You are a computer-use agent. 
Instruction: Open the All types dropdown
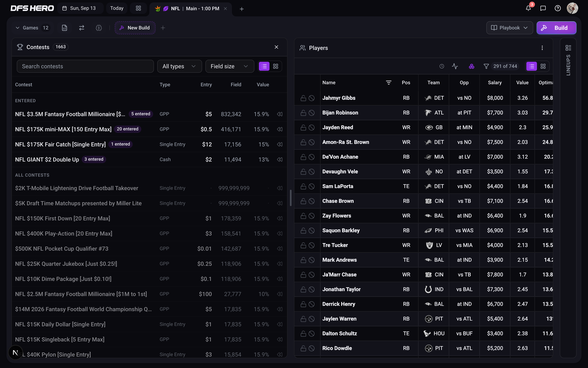click(x=179, y=66)
